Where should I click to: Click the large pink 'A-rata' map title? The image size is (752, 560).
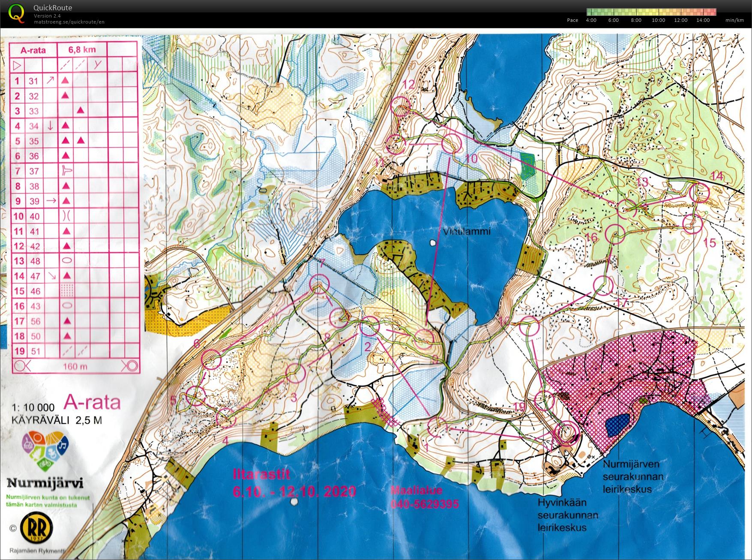[92, 402]
